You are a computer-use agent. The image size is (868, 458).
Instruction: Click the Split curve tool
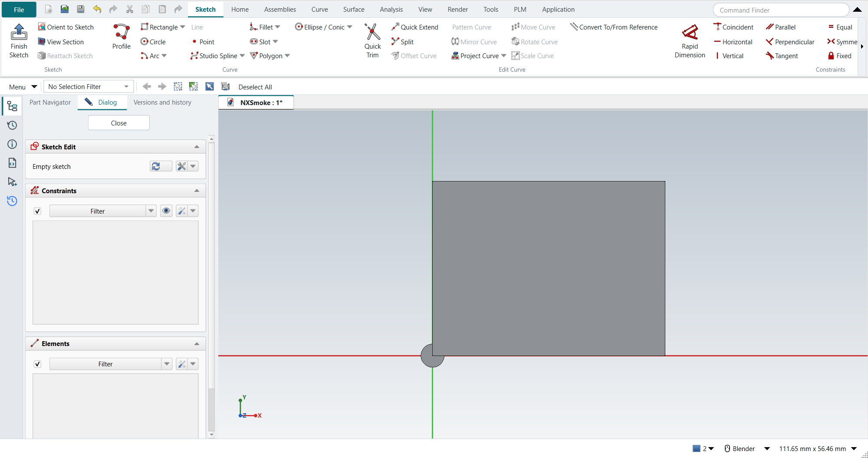(x=402, y=42)
